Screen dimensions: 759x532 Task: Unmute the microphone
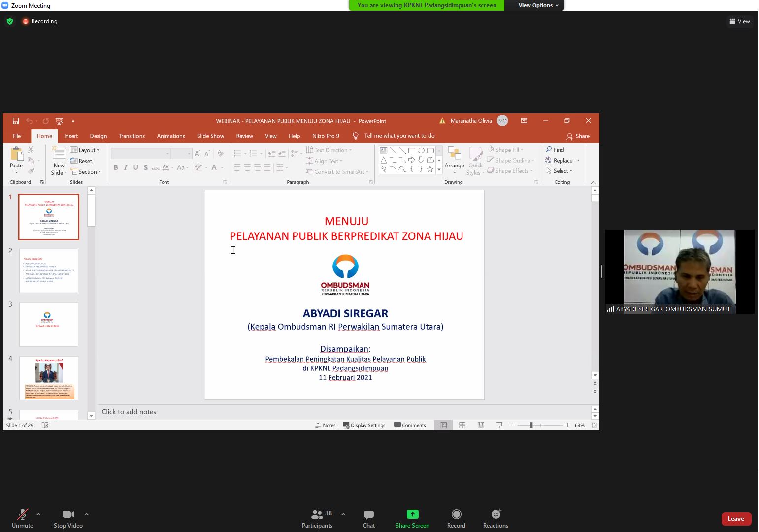[22, 519]
